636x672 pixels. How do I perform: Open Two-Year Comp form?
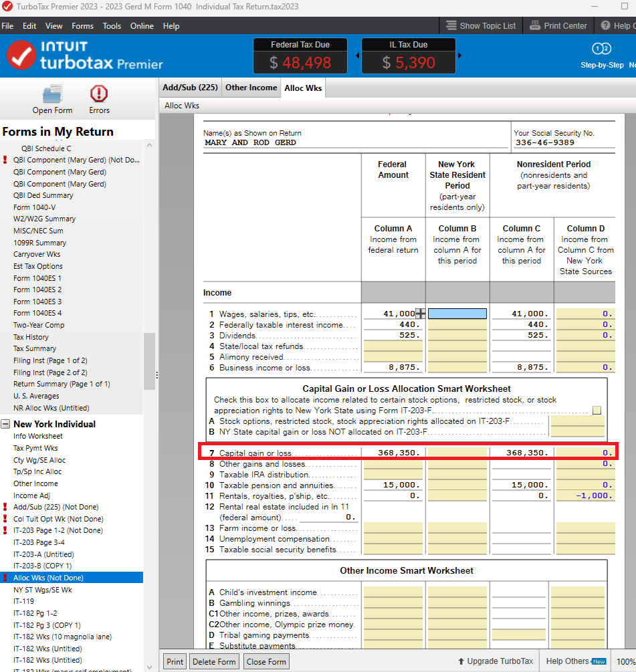[x=39, y=325]
